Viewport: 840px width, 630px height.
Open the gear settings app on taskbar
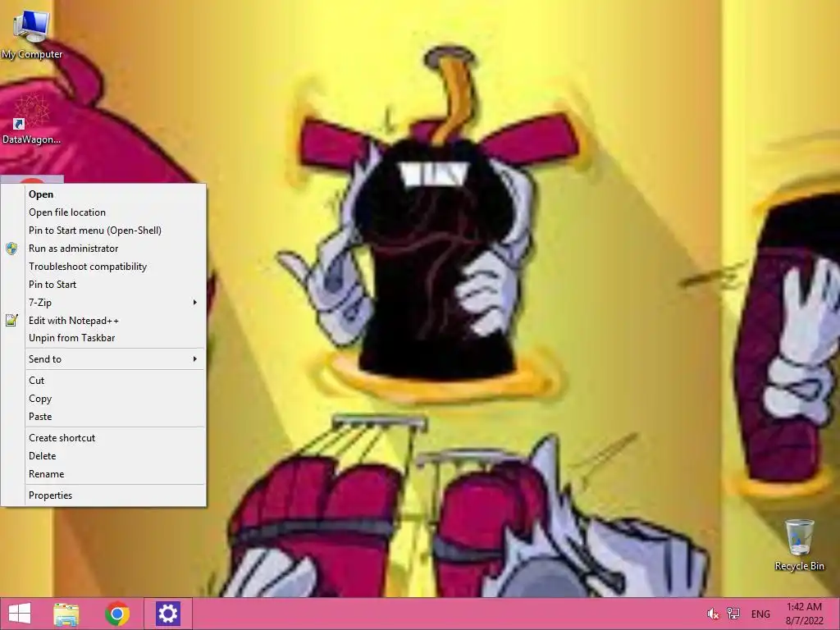pos(167,614)
